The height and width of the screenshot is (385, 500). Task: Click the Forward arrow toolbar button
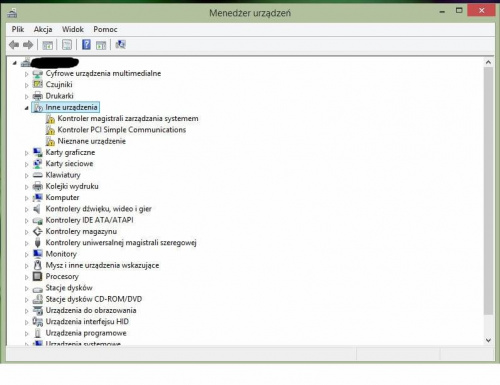pyautogui.click(x=28, y=45)
